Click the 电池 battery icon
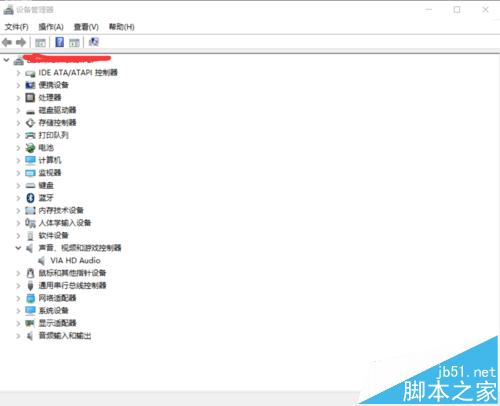The height and width of the screenshot is (406, 500). [x=30, y=148]
